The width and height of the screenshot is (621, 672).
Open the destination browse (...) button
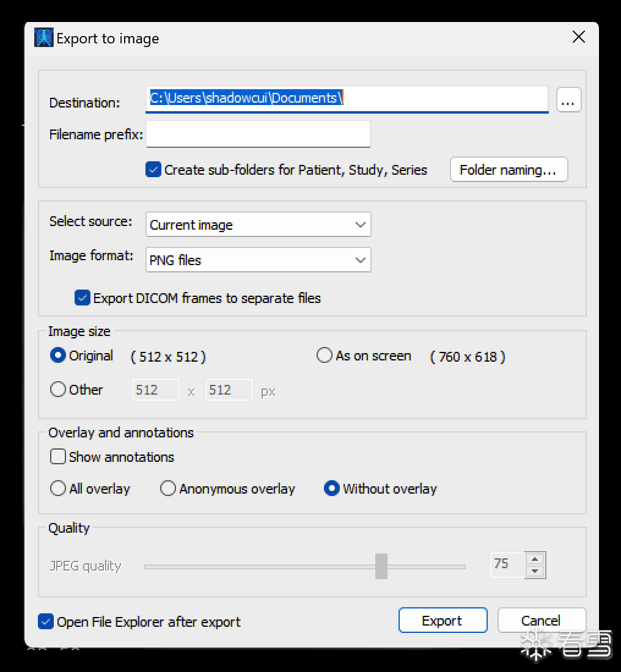click(568, 100)
